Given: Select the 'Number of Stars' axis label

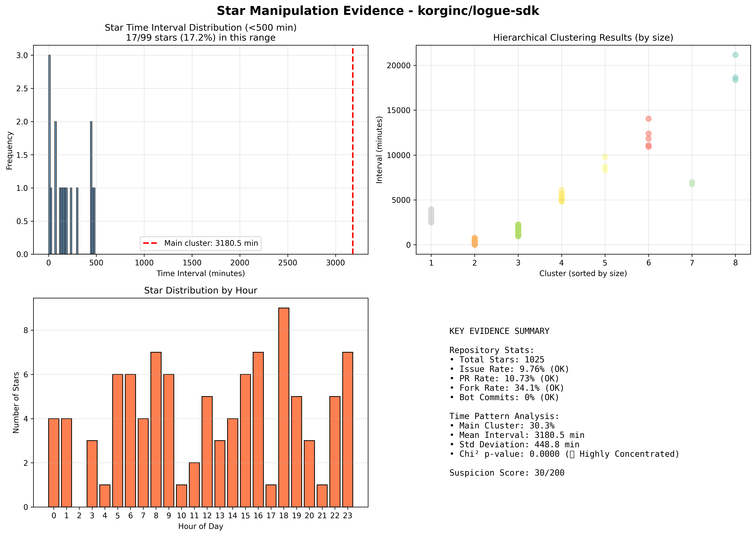Looking at the screenshot, I should click(16, 402).
